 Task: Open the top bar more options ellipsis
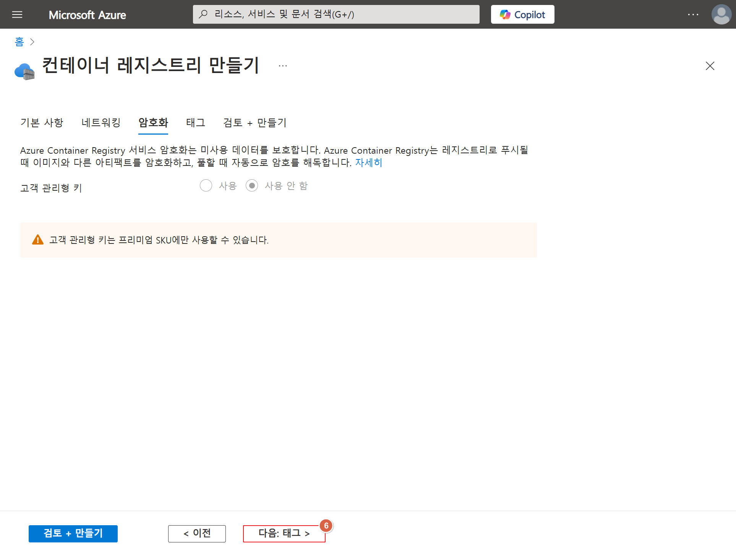693,15
